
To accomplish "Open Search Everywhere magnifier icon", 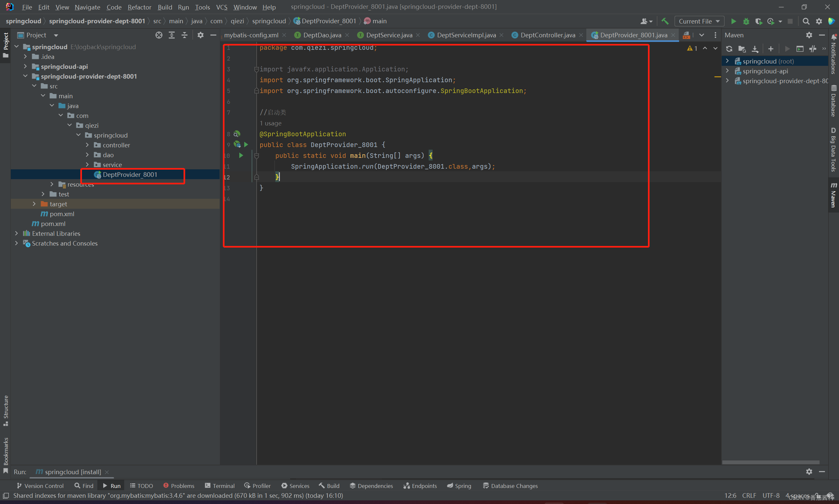I will (806, 21).
